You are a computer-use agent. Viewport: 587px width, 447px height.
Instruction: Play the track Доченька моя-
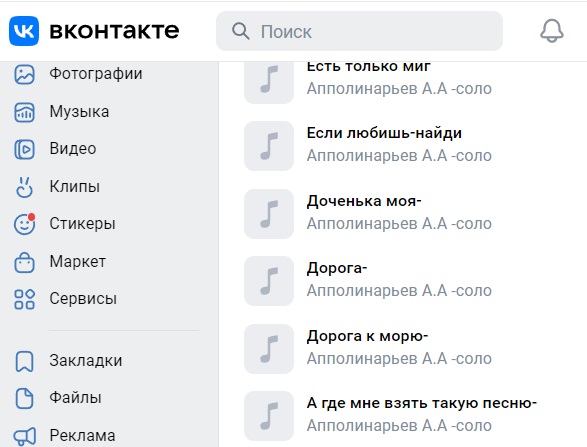tap(269, 214)
